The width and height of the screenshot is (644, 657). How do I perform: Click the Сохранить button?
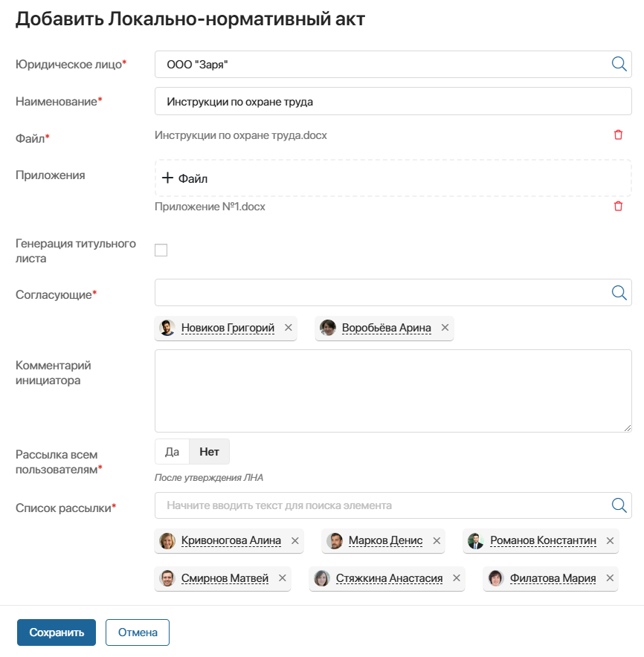click(x=56, y=632)
